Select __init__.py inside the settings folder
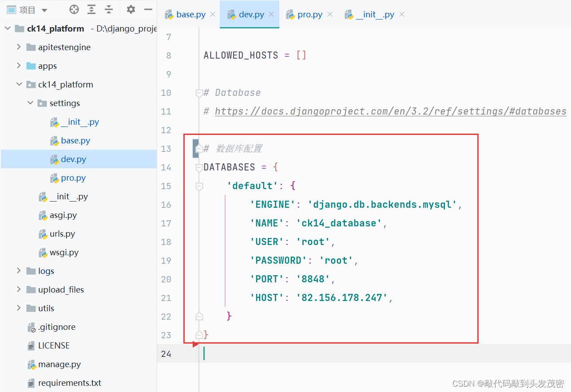This screenshot has height=392, width=571. [80, 122]
